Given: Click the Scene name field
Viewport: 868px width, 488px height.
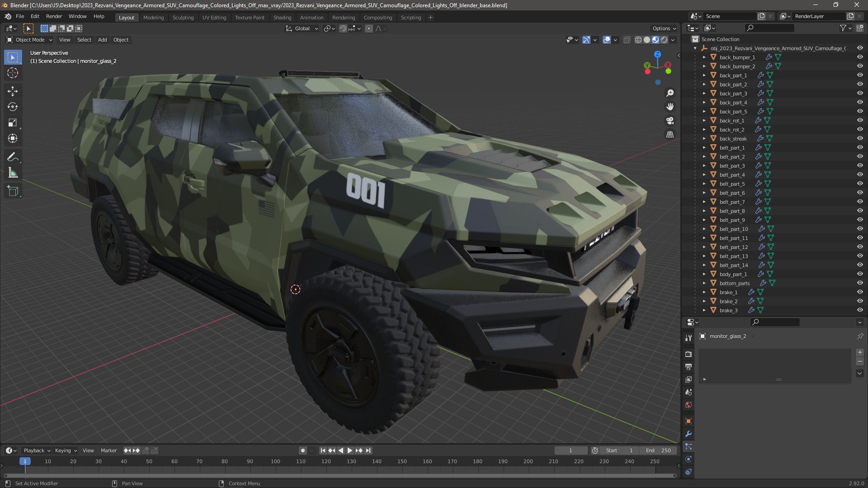Looking at the screenshot, I should coord(730,16).
